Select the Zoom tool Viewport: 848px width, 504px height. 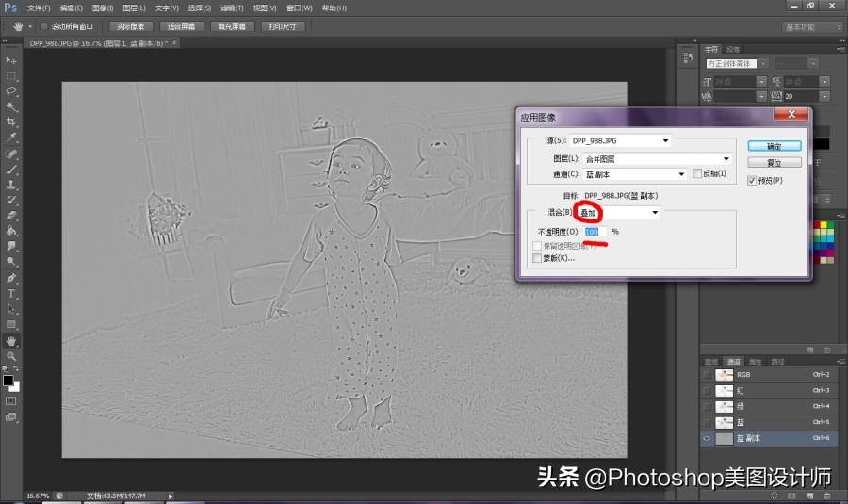11,356
